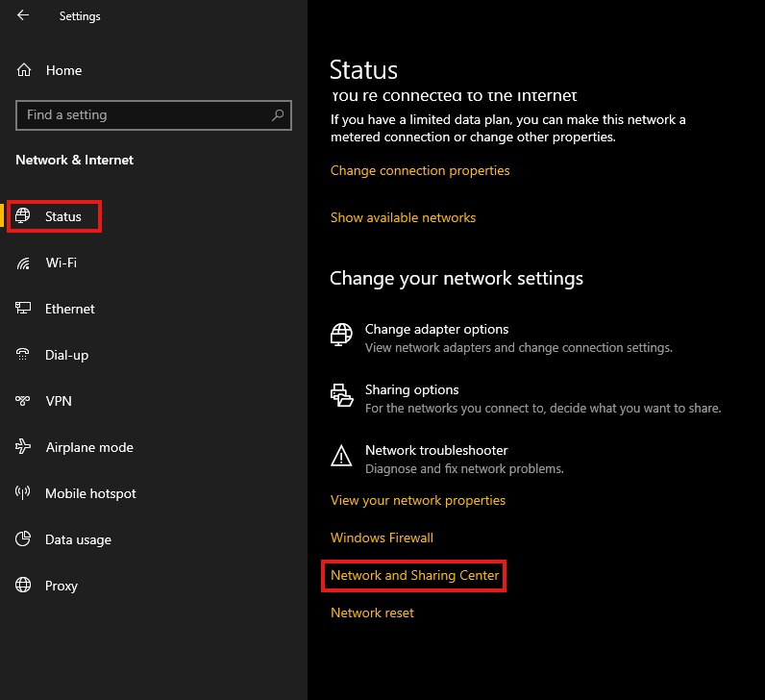Screen dimensions: 765x700
Task: Click the Status globe icon in sidebar
Action: click(x=22, y=215)
